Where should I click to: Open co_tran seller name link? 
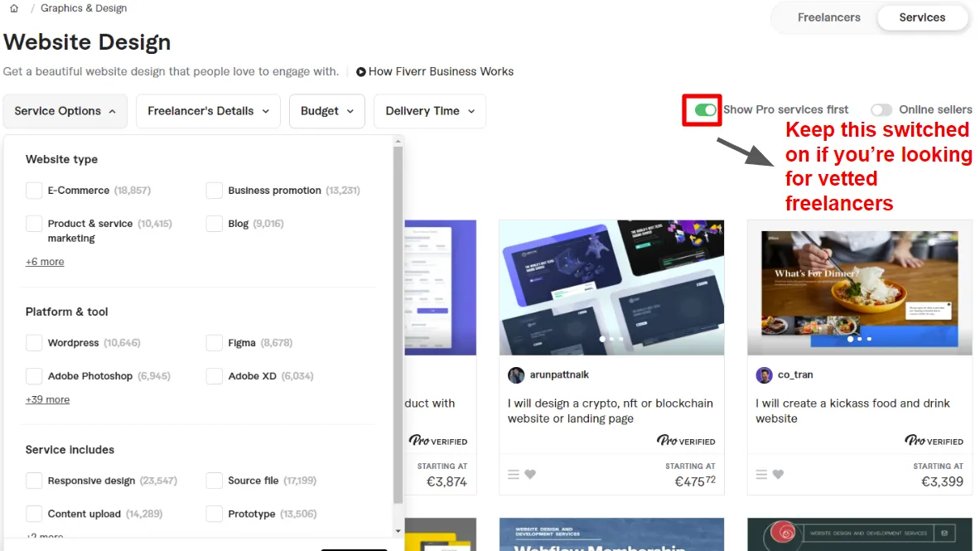tap(795, 375)
